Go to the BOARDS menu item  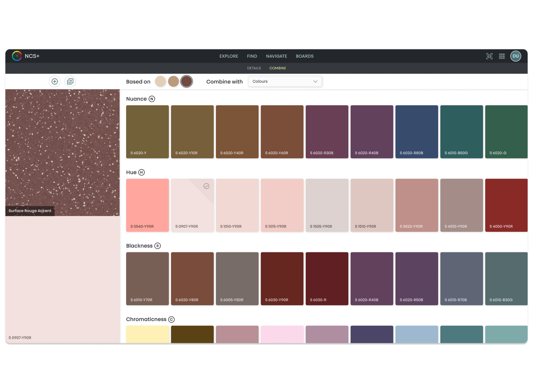click(x=305, y=56)
